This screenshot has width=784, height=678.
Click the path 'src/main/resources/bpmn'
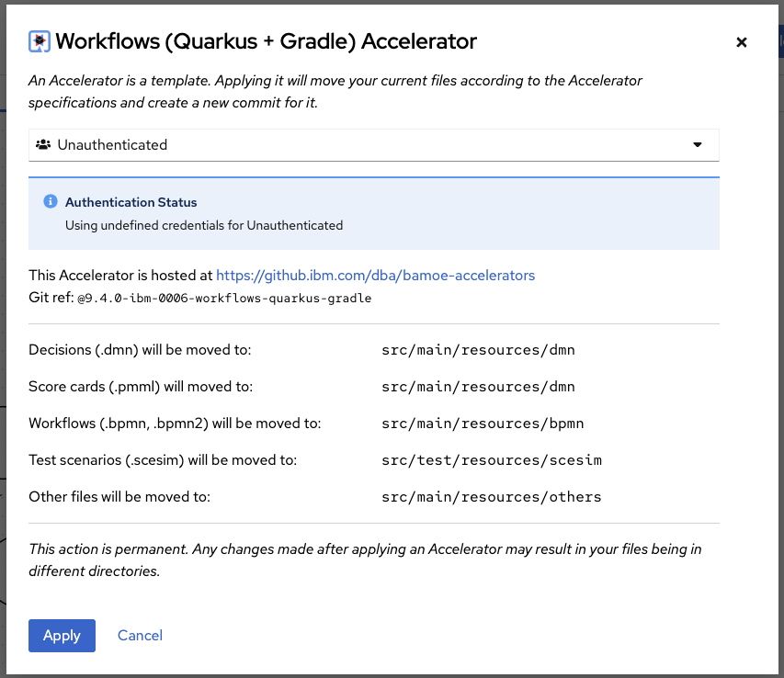483,424
